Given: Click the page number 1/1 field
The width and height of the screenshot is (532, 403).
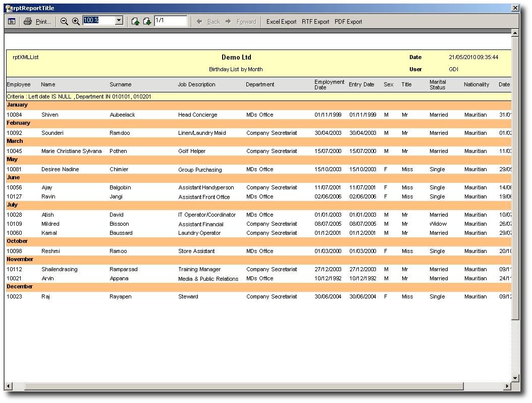Looking at the screenshot, I should pos(170,21).
